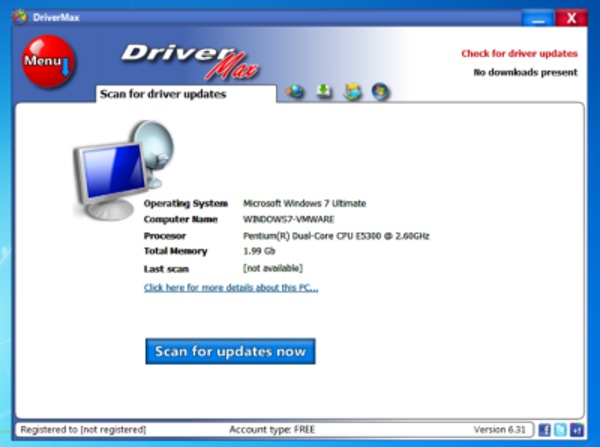Click here for more details about this PC
The image size is (600, 447).
click(231, 287)
